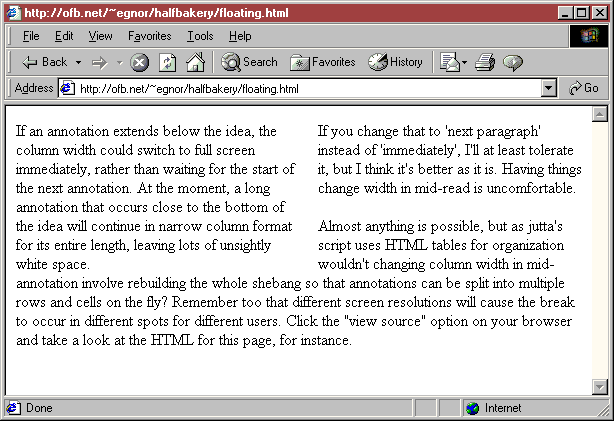The width and height of the screenshot is (614, 421).
Task: Click the Discuss speech bubble icon
Action: pyautogui.click(x=513, y=62)
